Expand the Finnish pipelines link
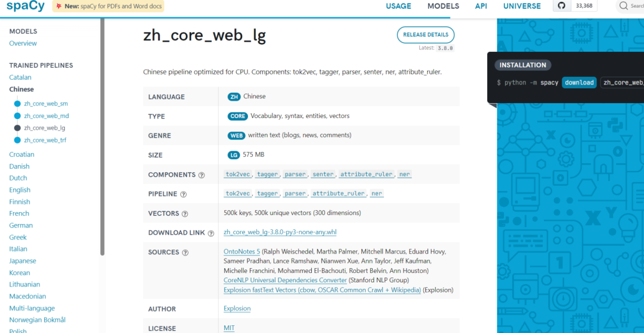The height and width of the screenshot is (333, 644). click(20, 202)
